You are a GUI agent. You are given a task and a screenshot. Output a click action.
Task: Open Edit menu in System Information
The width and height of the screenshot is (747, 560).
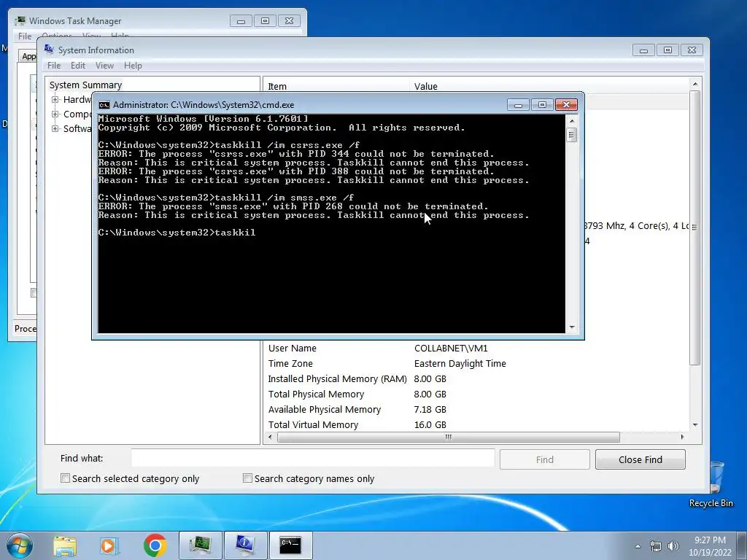point(78,66)
